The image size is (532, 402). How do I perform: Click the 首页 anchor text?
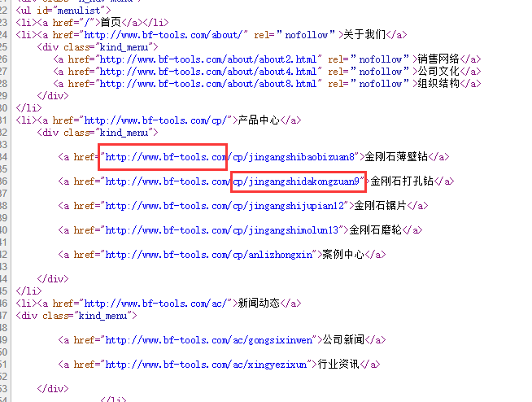tap(110, 22)
